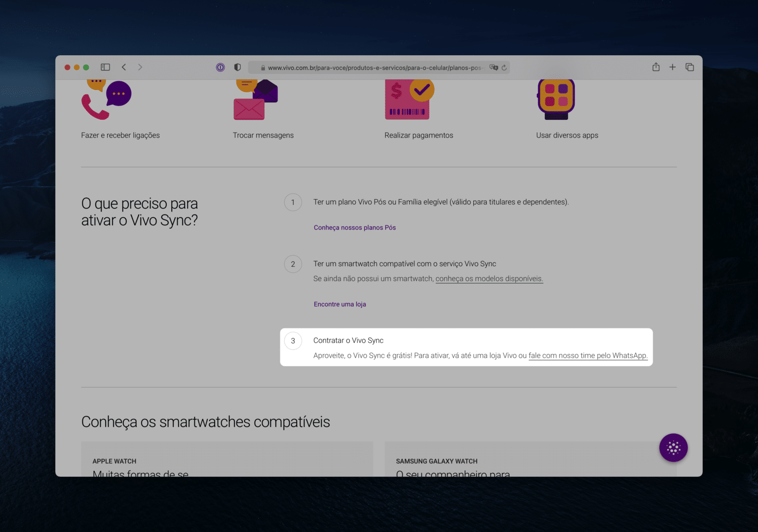This screenshot has width=758, height=532.
Task: Toggle the Safari sidebar
Action: click(105, 67)
